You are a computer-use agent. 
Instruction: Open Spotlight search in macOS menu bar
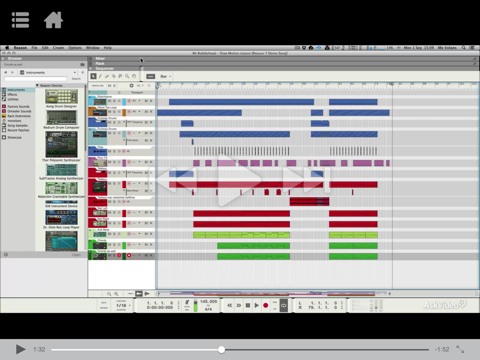coord(464,48)
